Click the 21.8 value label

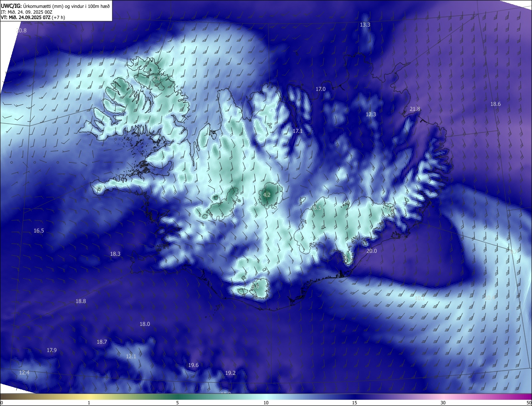415,109
